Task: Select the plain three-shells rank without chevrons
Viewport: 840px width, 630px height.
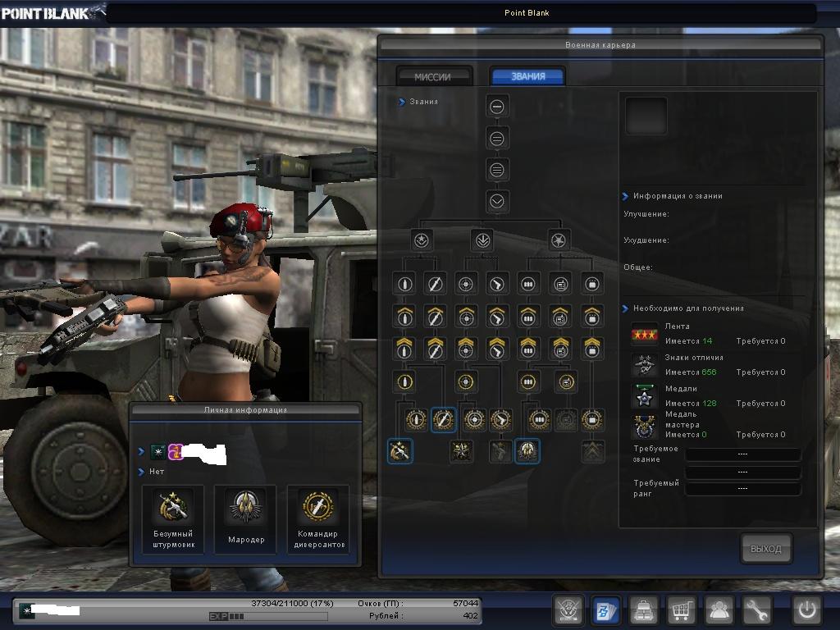Action: (x=528, y=284)
